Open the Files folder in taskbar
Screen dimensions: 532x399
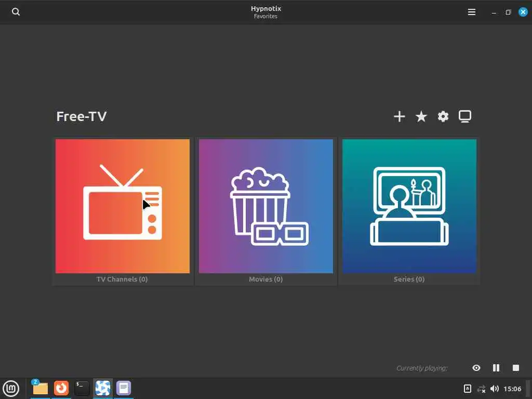coord(40,388)
